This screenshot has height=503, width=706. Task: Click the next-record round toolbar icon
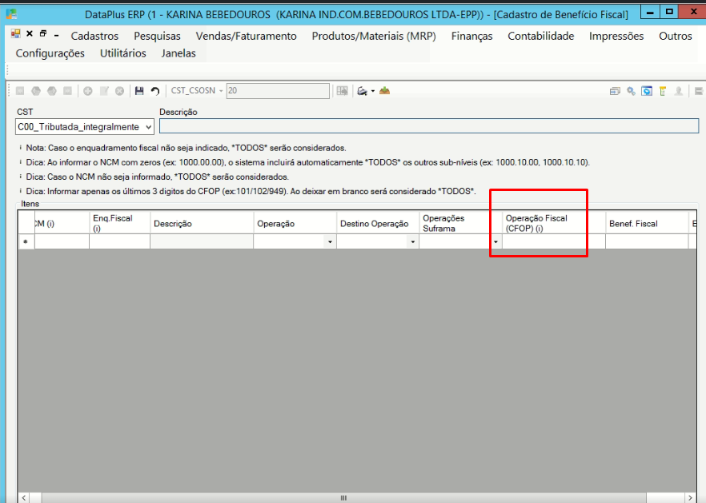click(52, 91)
